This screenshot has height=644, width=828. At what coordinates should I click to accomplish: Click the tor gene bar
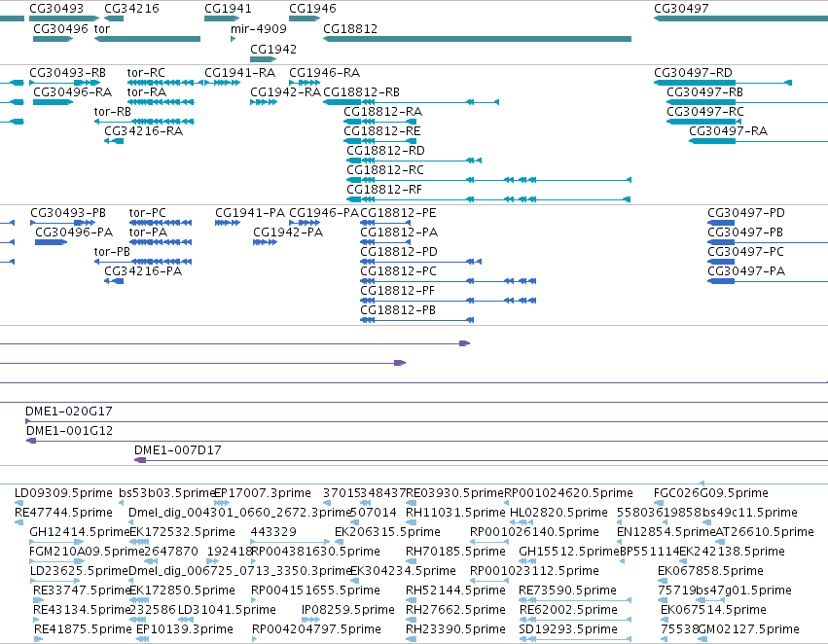(147, 39)
